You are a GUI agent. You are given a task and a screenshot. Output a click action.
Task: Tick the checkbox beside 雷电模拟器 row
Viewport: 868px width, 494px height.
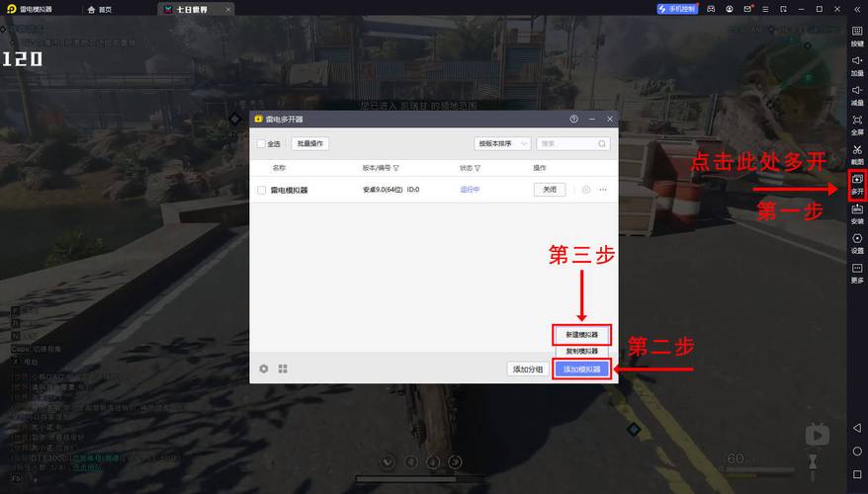(x=261, y=190)
